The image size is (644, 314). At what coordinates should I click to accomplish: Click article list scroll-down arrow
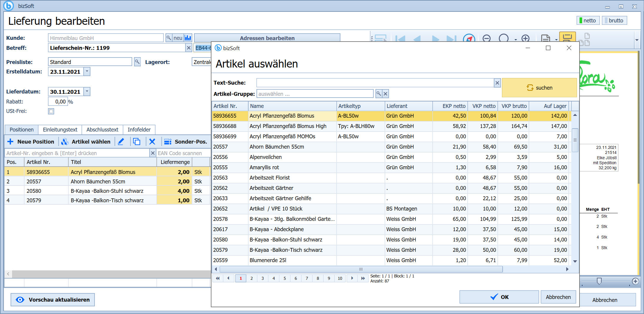click(575, 261)
